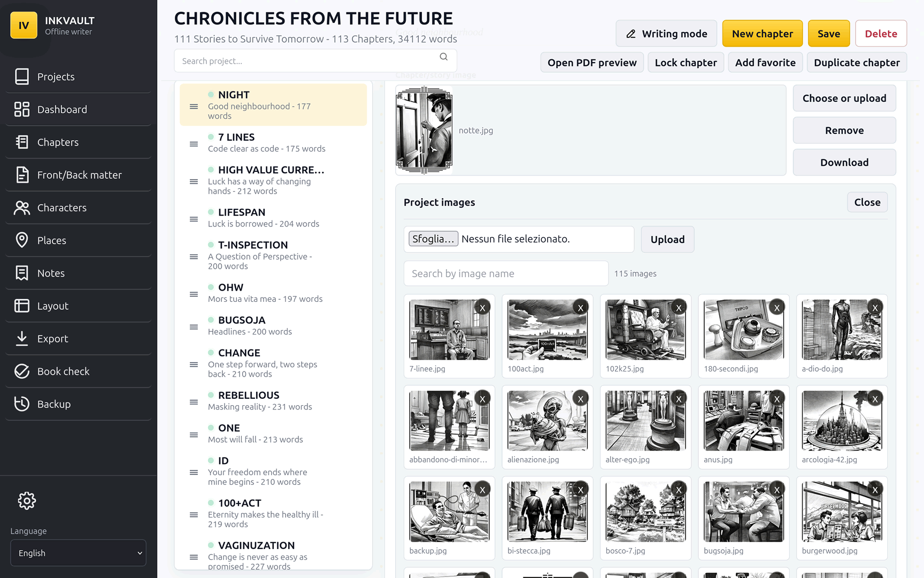The width and height of the screenshot is (924, 578).
Task: Create a New chapter
Action: click(763, 34)
